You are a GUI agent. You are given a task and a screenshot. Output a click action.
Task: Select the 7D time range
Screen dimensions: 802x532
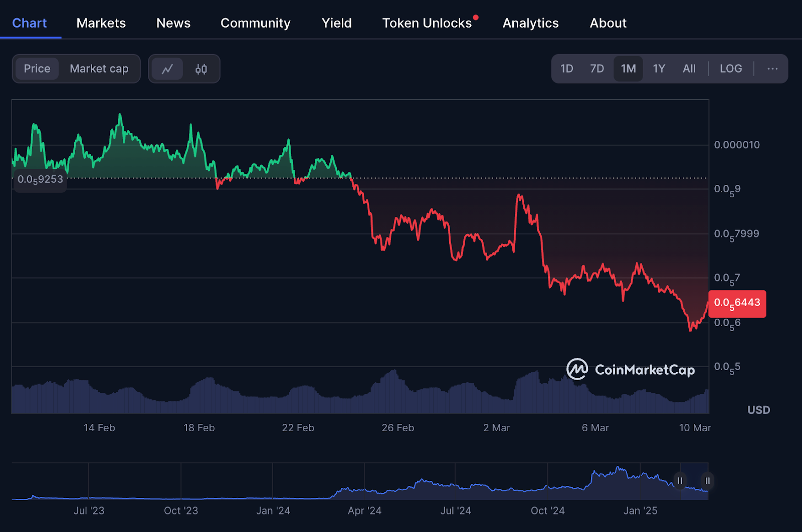[597, 69]
